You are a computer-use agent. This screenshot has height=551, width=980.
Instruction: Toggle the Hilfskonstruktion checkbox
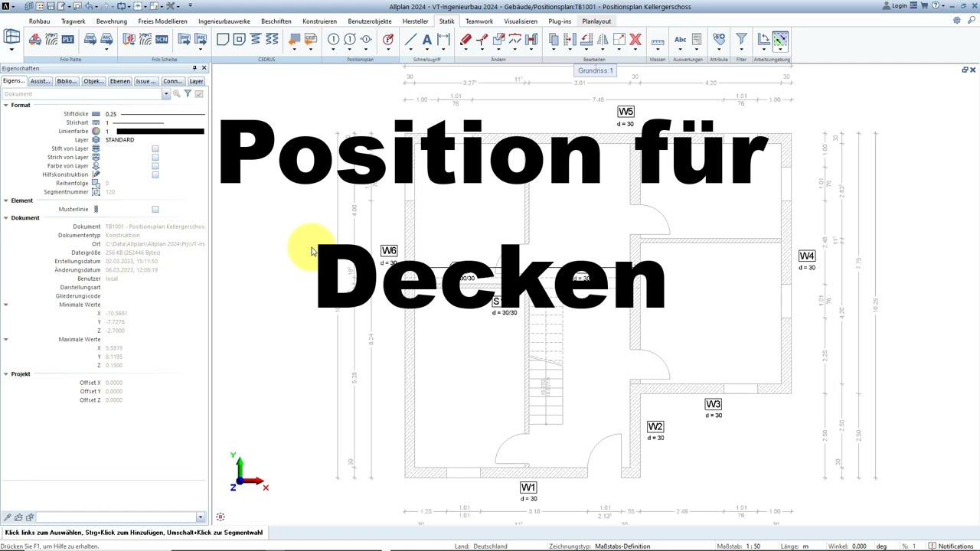pos(155,174)
